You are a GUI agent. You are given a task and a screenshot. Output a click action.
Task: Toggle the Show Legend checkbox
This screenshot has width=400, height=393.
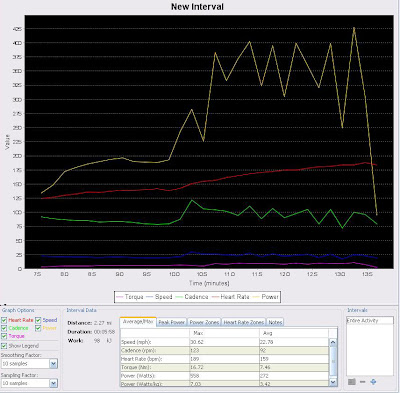tap(4, 346)
